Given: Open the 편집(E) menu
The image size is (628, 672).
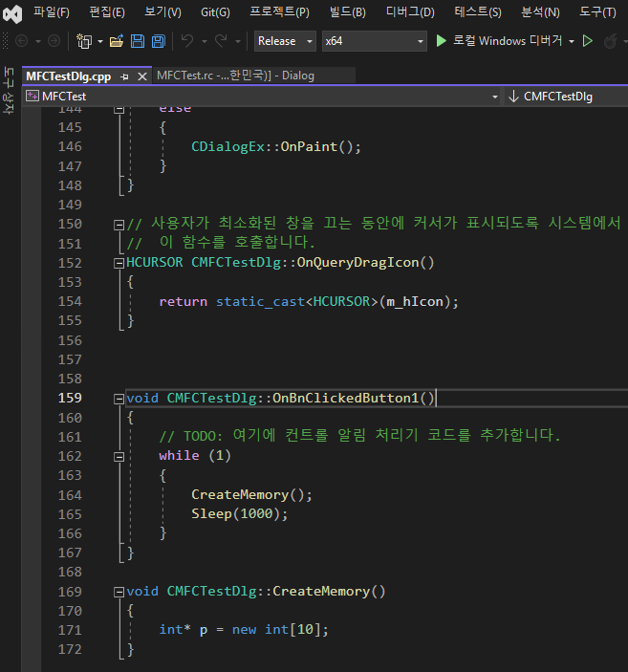Looking at the screenshot, I should point(107,12).
